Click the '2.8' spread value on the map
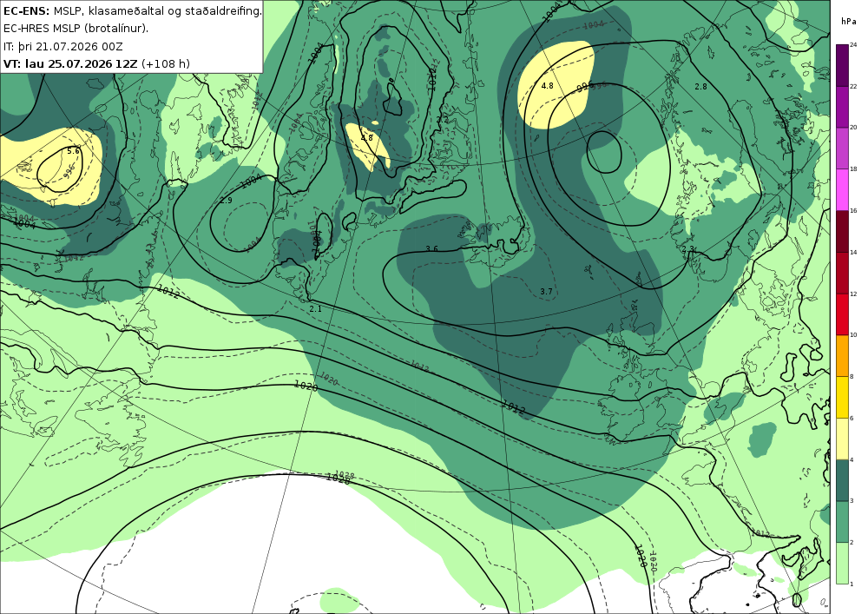Viewport: 868px width, 614px height. pyautogui.click(x=700, y=86)
